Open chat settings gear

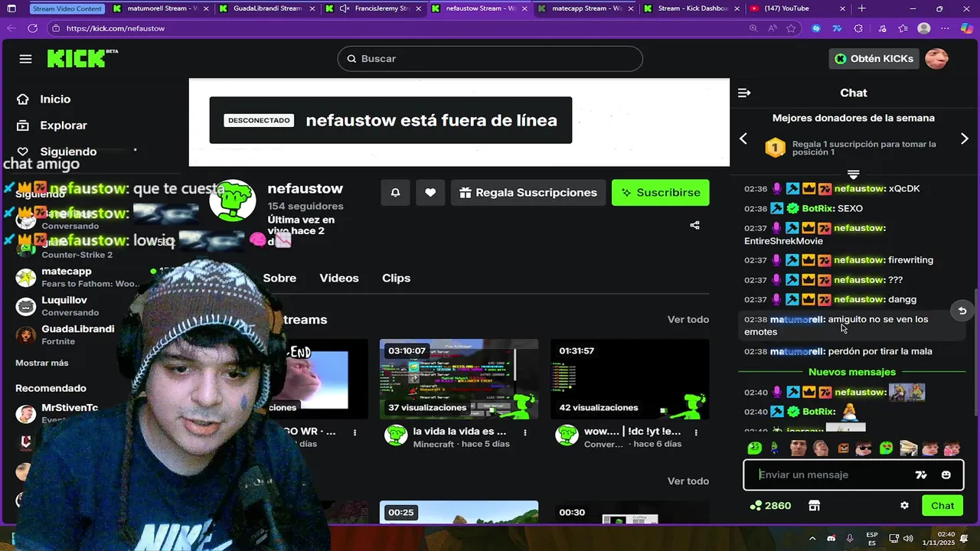point(904,506)
